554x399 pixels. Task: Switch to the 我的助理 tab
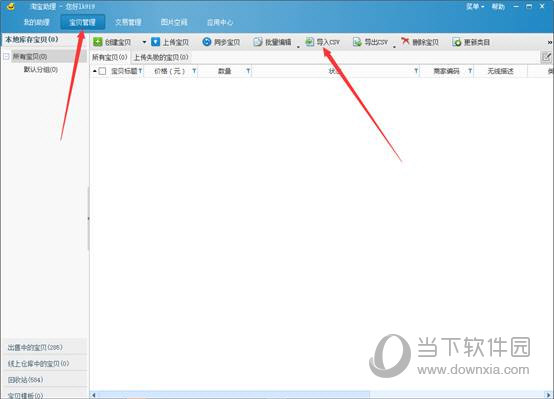click(36, 22)
